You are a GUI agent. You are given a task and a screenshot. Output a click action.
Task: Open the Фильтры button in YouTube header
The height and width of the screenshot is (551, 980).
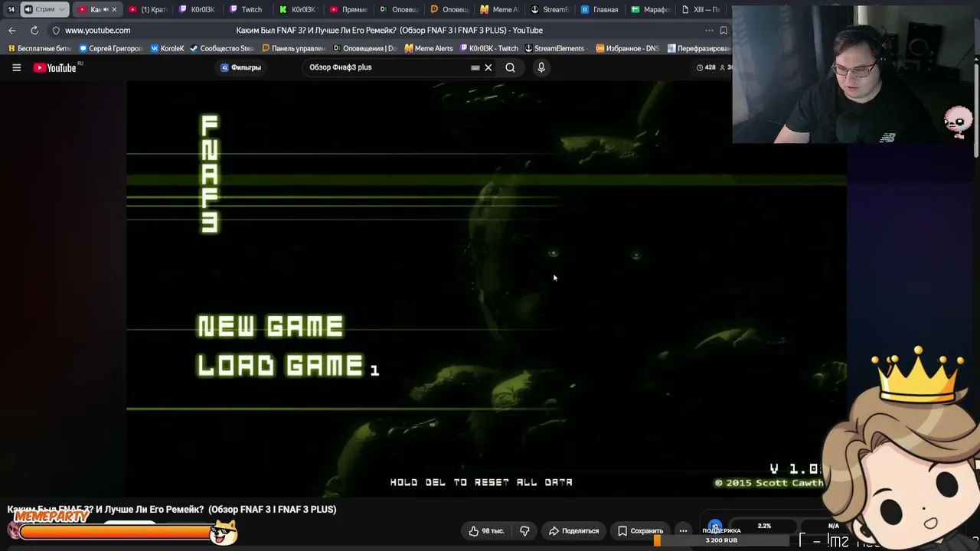tap(240, 67)
